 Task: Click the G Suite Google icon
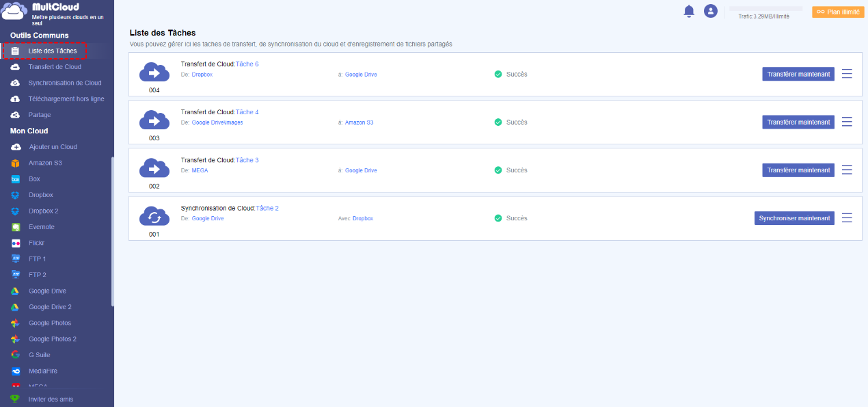click(15, 355)
